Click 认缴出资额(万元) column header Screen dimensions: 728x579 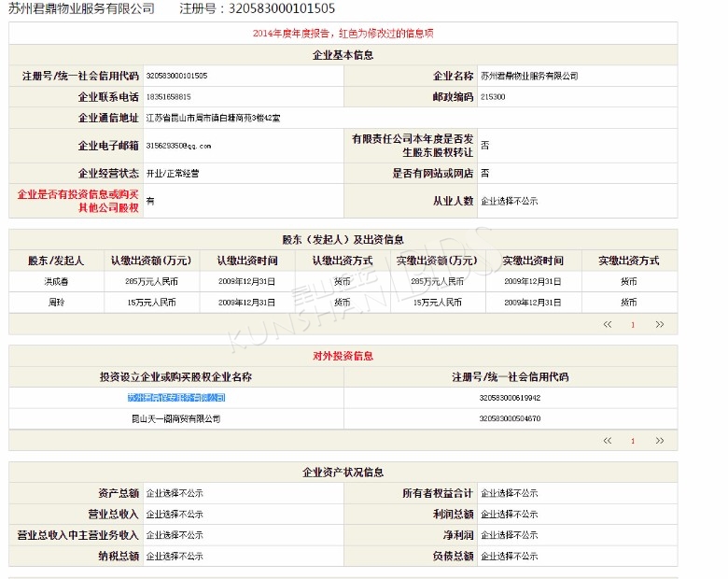151,261
